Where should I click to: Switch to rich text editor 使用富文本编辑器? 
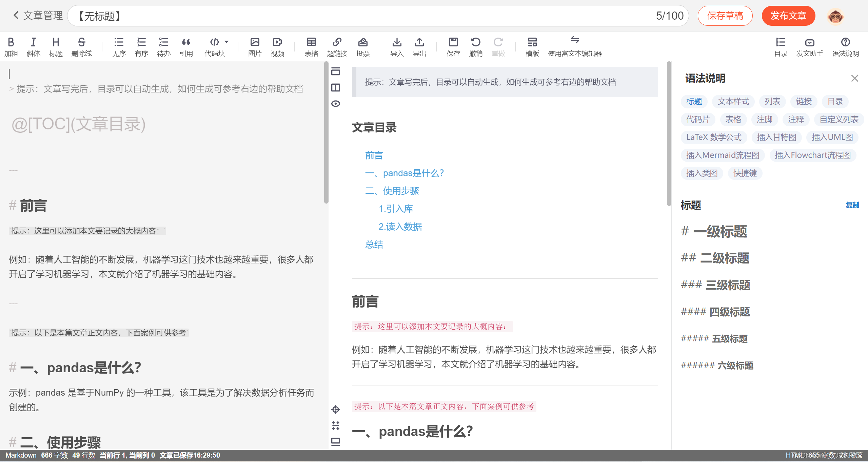pos(575,47)
